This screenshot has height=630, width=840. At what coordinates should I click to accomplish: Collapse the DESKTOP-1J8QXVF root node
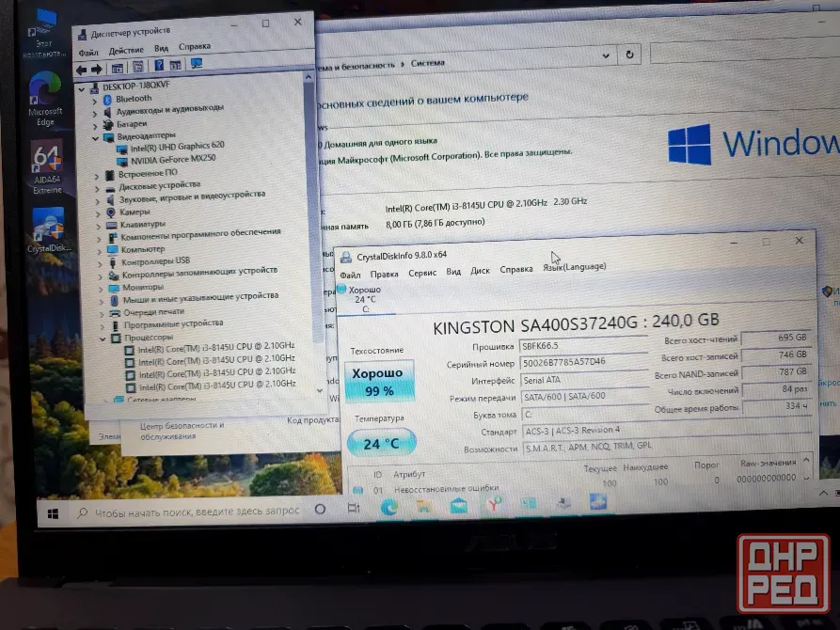[x=82, y=88]
